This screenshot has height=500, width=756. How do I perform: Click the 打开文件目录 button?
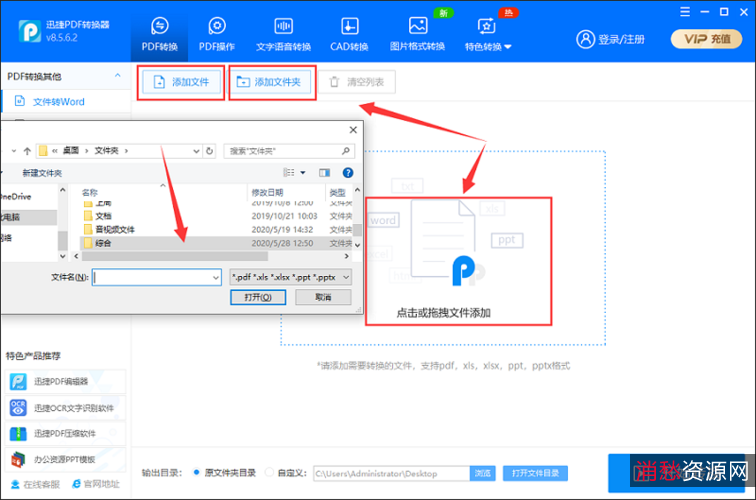tap(535, 473)
